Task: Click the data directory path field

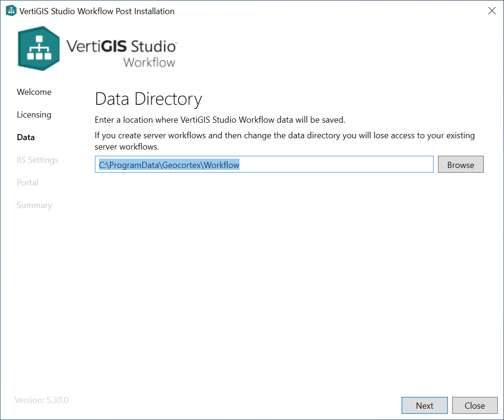Action: [264, 164]
